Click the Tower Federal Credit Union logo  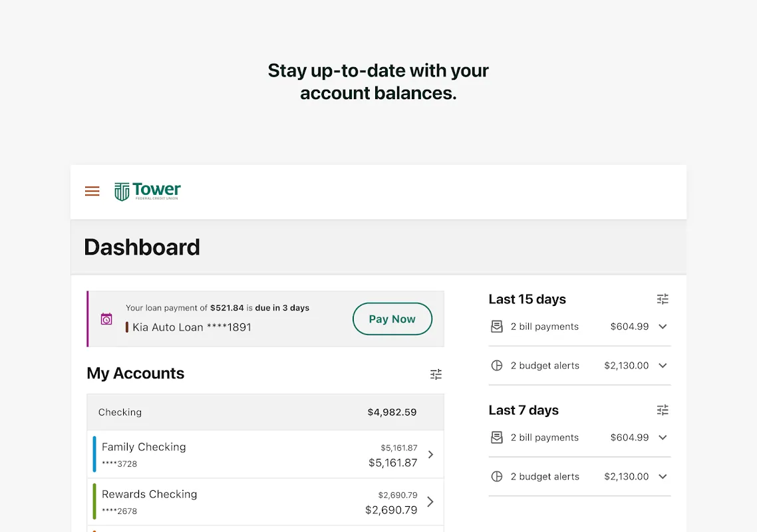pyautogui.click(x=148, y=192)
